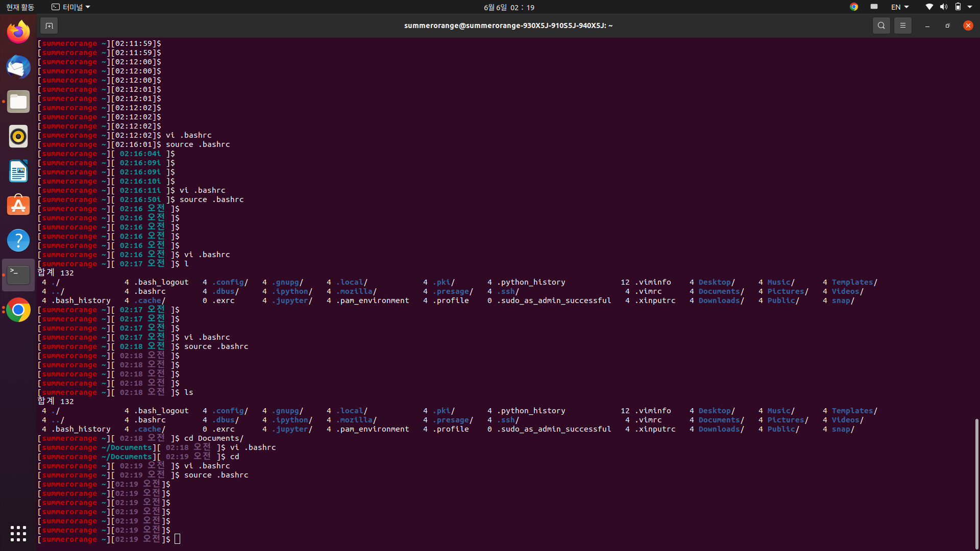Open a new terminal tab

[49, 26]
